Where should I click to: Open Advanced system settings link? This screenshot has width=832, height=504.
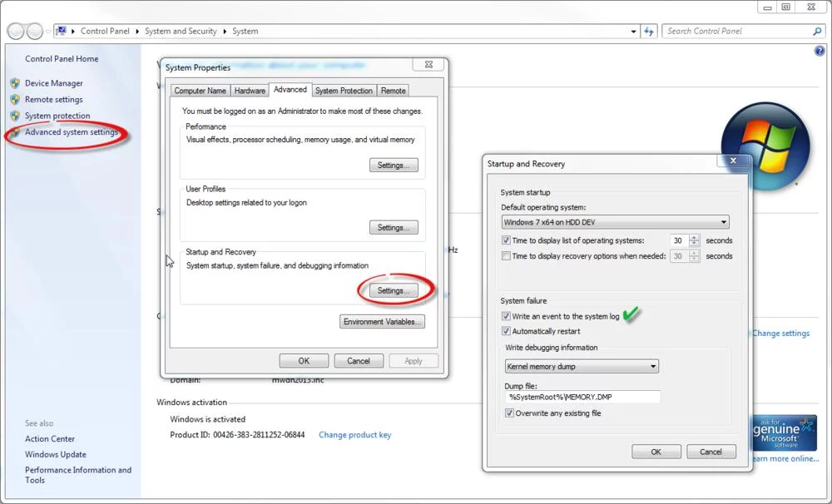[x=72, y=132]
